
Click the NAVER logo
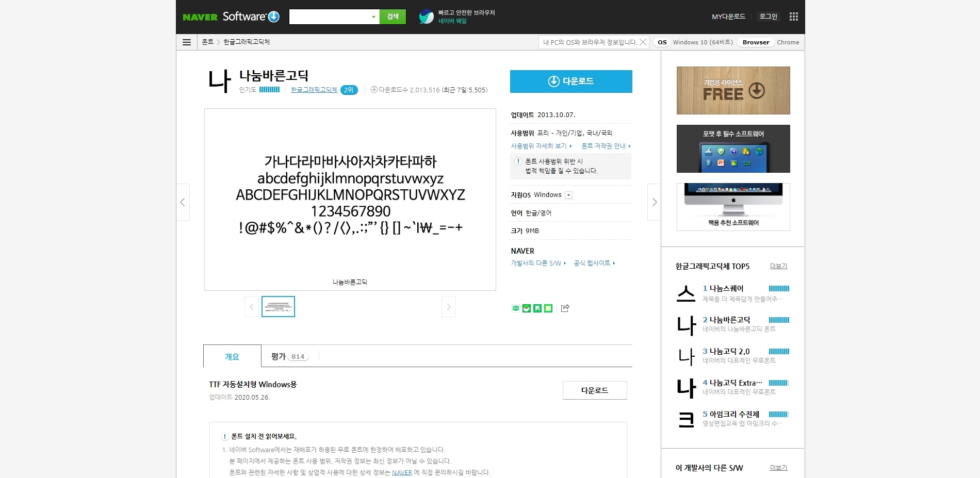(200, 17)
